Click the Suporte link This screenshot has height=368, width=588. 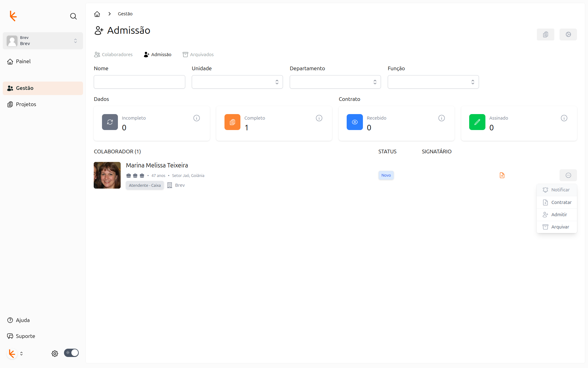tap(25, 336)
